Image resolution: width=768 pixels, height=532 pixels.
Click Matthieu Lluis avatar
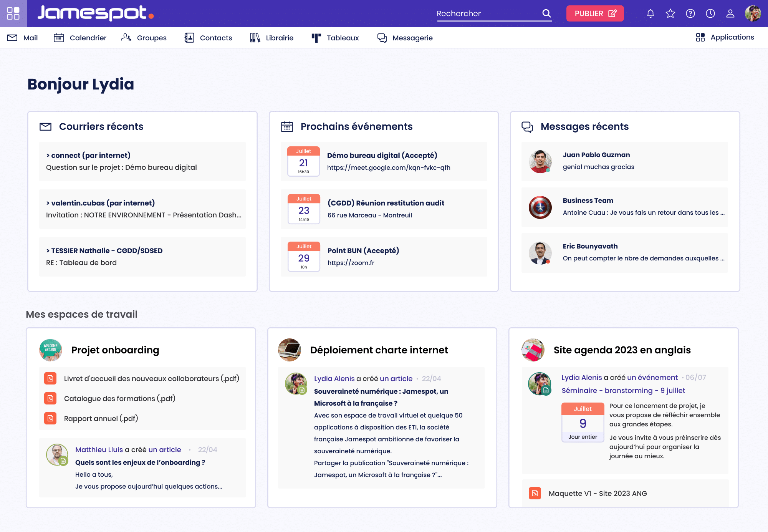coord(57,454)
